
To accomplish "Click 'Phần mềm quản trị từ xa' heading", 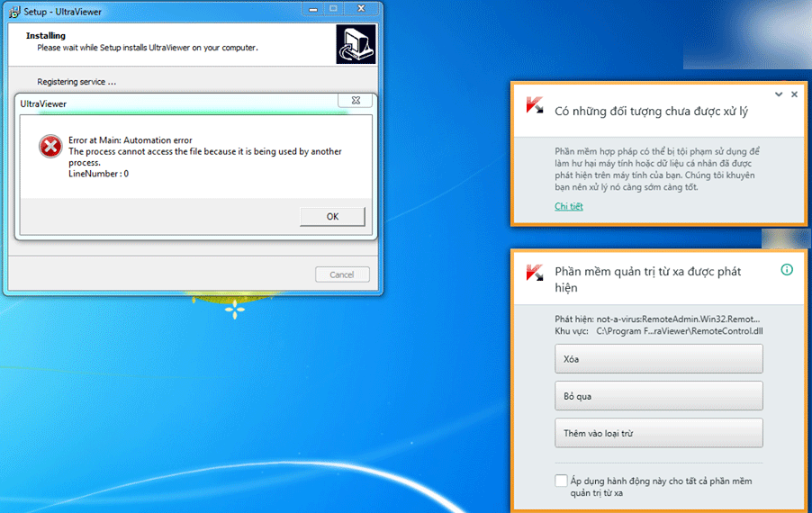I will (x=648, y=280).
